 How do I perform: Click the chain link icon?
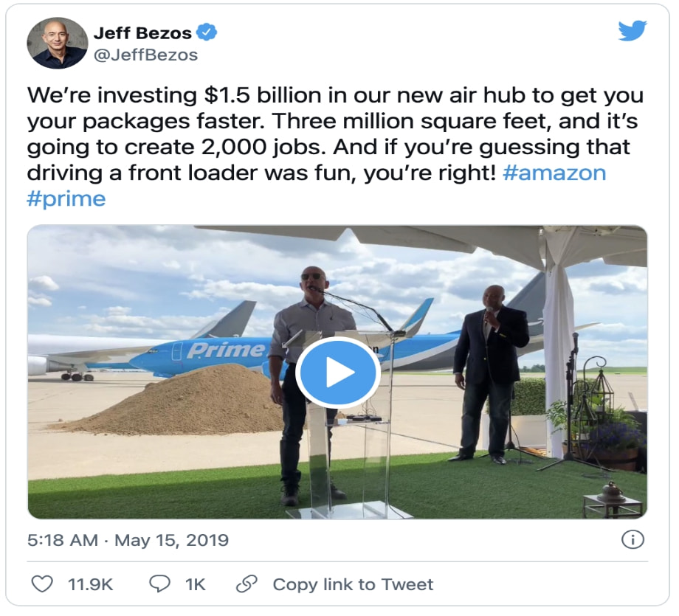coord(247,584)
